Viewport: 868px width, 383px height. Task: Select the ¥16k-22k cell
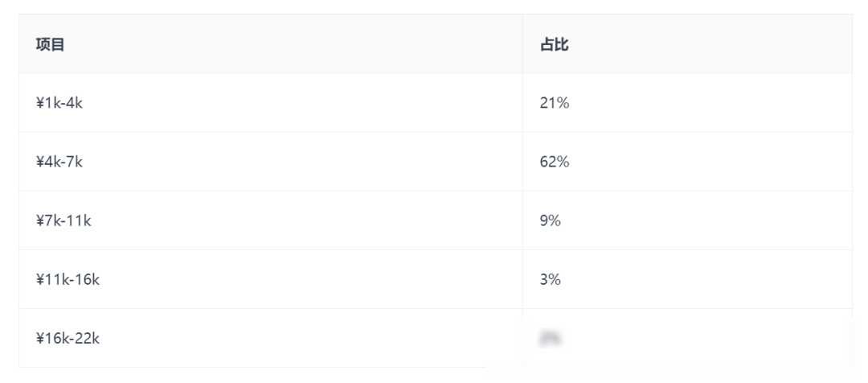(x=272, y=338)
